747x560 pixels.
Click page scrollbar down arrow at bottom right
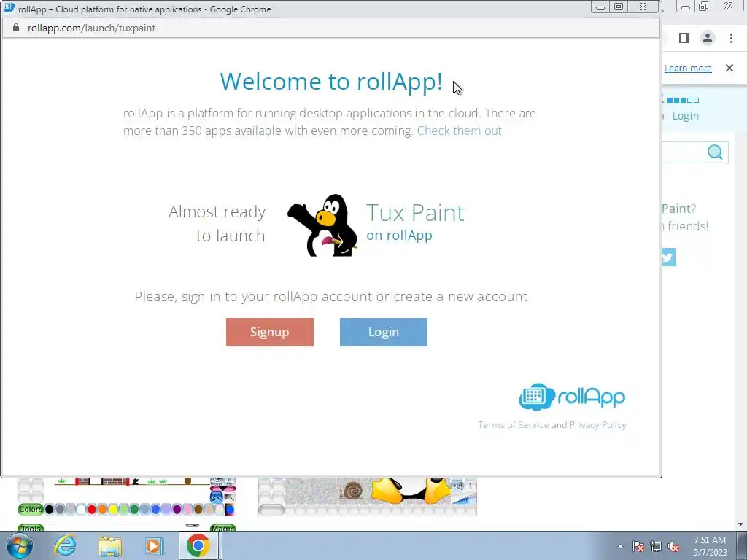pyautogui.click(x=741, y=524)
